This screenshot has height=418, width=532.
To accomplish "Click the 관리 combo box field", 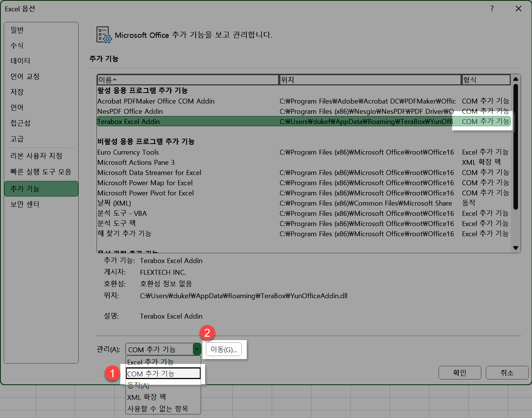I will coord(163,349).
